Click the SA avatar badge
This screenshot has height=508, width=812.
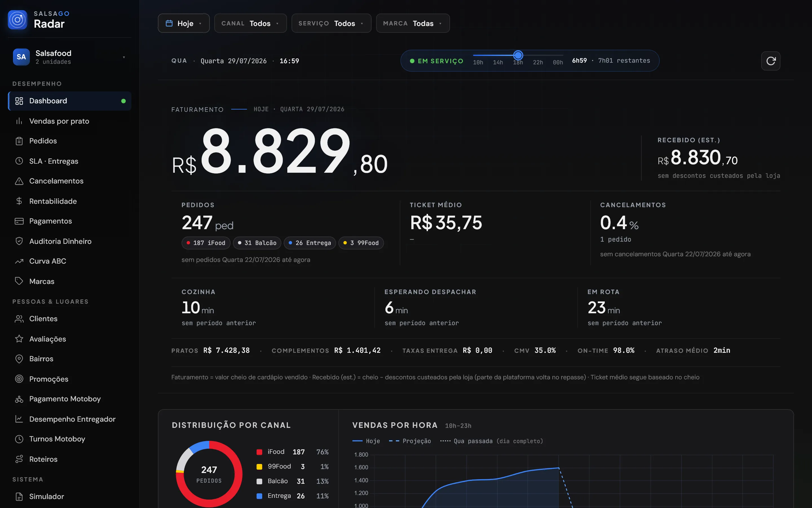pos(21,57)
